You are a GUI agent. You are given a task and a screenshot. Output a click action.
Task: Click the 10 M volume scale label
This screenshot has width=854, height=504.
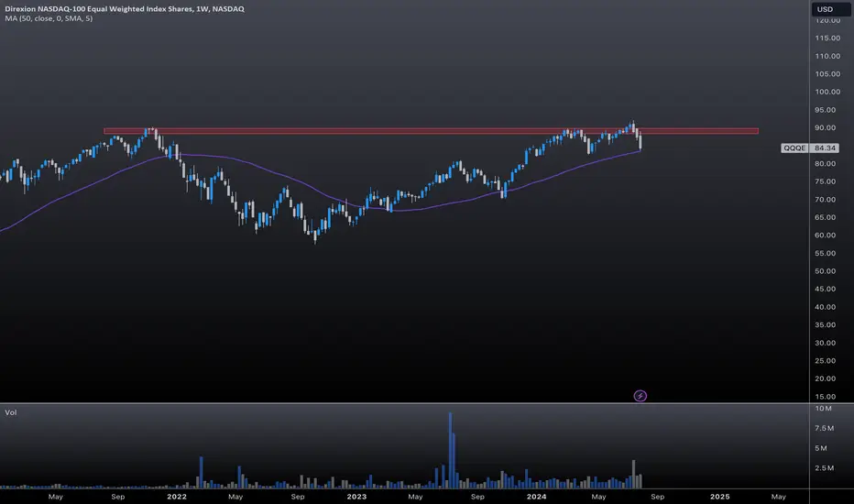(x=824, y=408)
